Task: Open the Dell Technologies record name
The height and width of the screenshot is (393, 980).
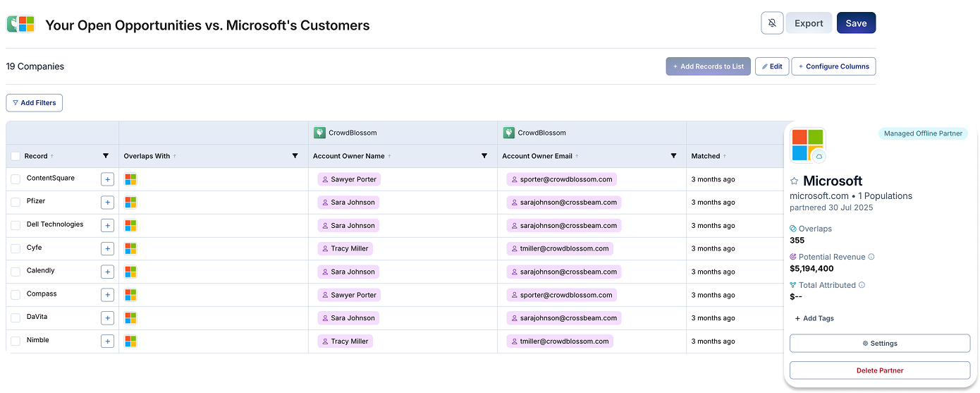Action: [55, 224]
